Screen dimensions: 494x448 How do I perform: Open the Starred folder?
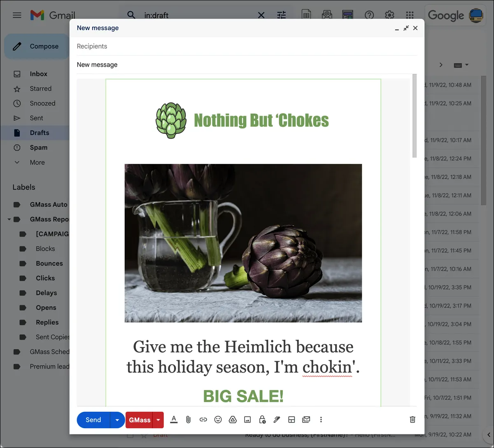point(40,89)
